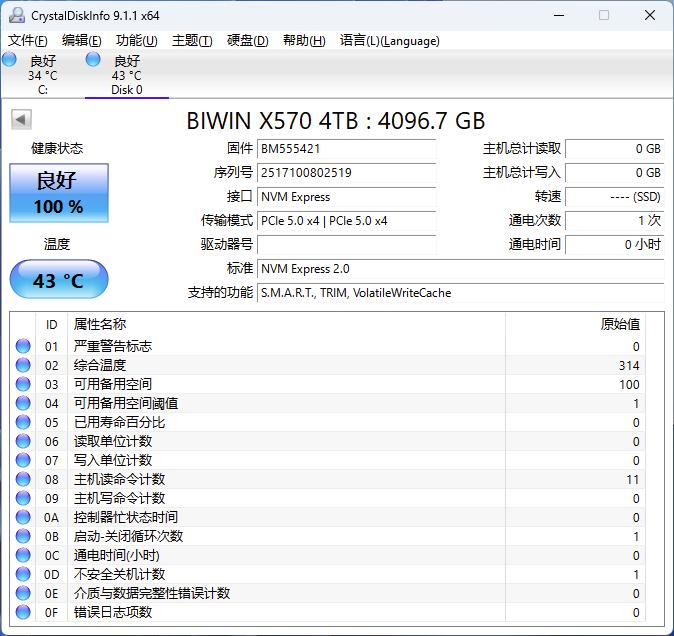Click status orb of attribute 09 主机写命令计数

tap(23, 498)
